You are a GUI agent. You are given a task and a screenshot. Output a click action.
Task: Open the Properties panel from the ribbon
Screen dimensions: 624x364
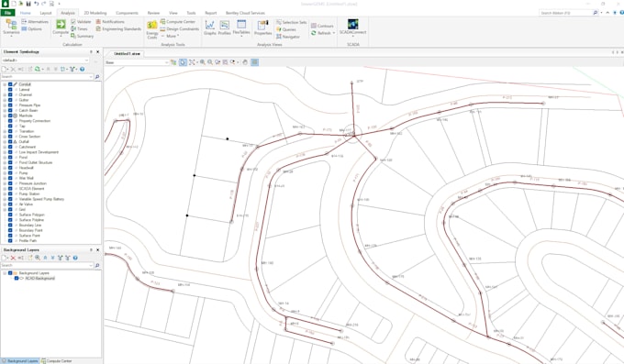(x=262, y=28)
